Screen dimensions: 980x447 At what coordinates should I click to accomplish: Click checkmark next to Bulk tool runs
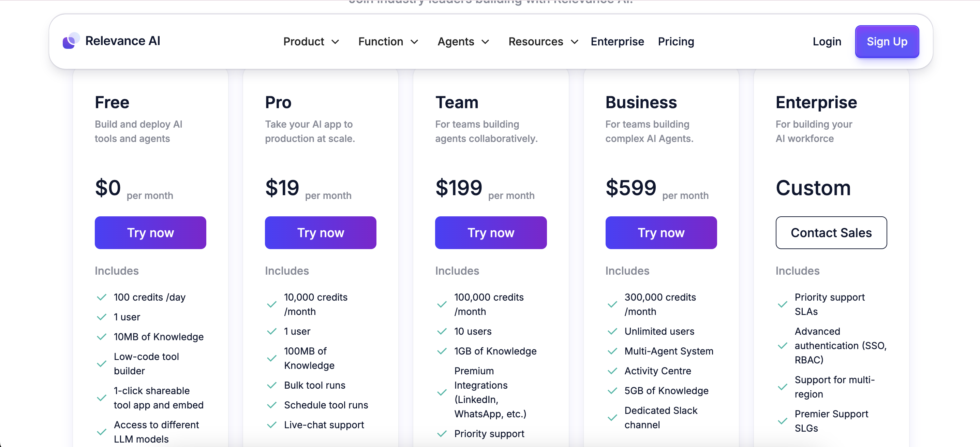[x=272, y=385]
